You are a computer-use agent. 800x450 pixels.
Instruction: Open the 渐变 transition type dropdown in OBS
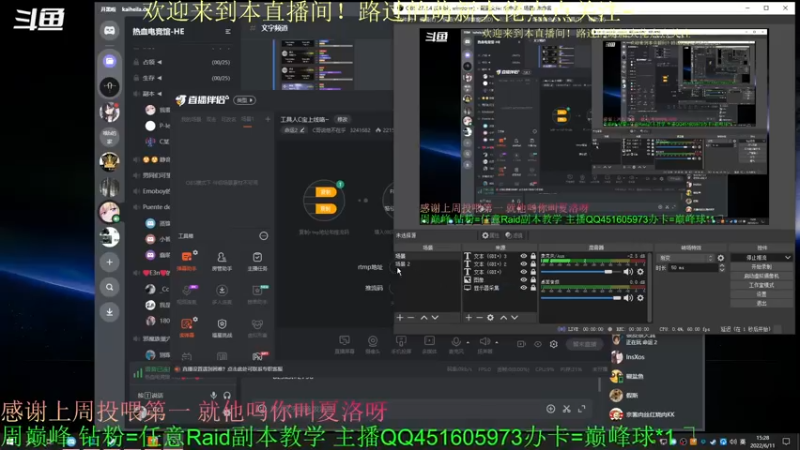point(686,258)
